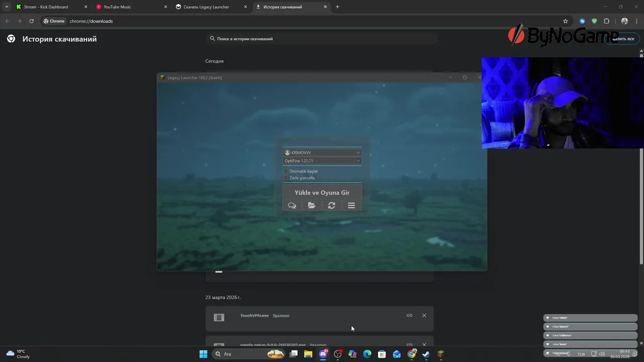Viewport: 644px width, 362px height.
Task: Click the taskbar Ara search box
Action: pyautogui.click(x=249, y=354)
